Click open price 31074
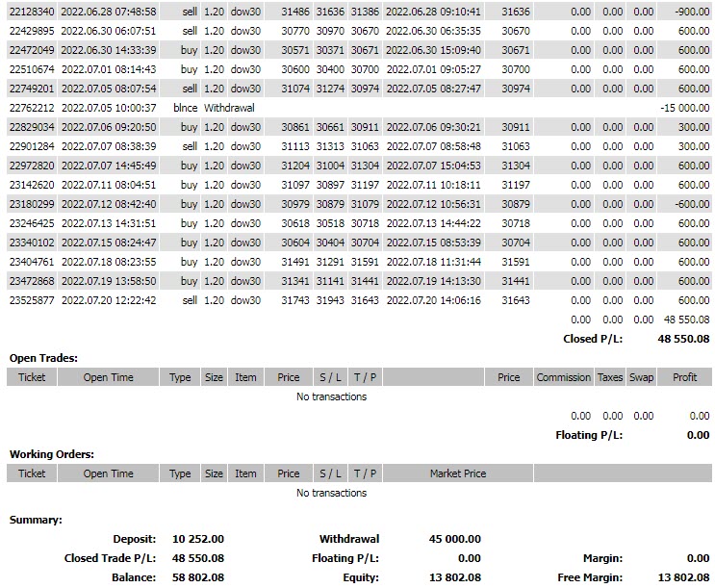Screen dimensions: 715x588 tap(295, 89)
